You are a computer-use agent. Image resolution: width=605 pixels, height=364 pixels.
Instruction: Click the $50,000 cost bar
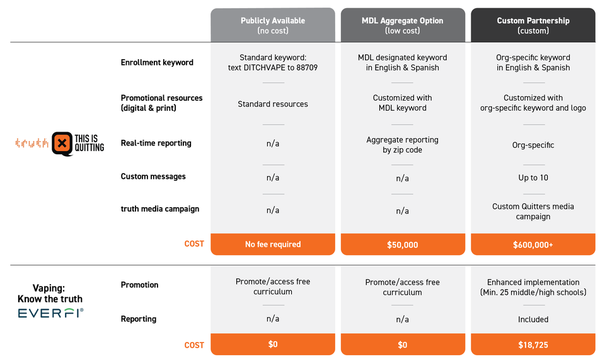pyautogui.click(x=402, y=244)
